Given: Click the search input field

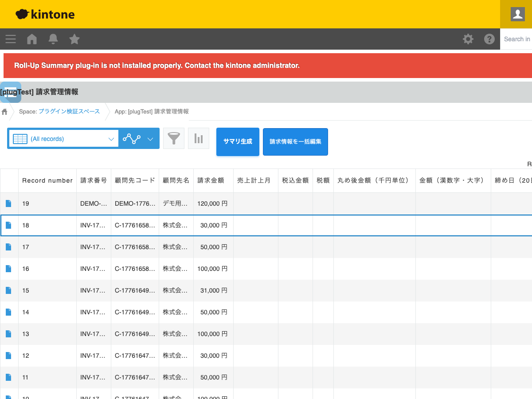Looking at the screenshot, I should point(516,39).
